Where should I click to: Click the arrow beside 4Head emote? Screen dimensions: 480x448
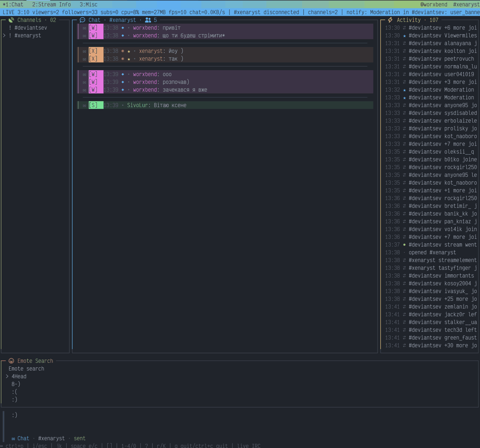tap(7, 376)
